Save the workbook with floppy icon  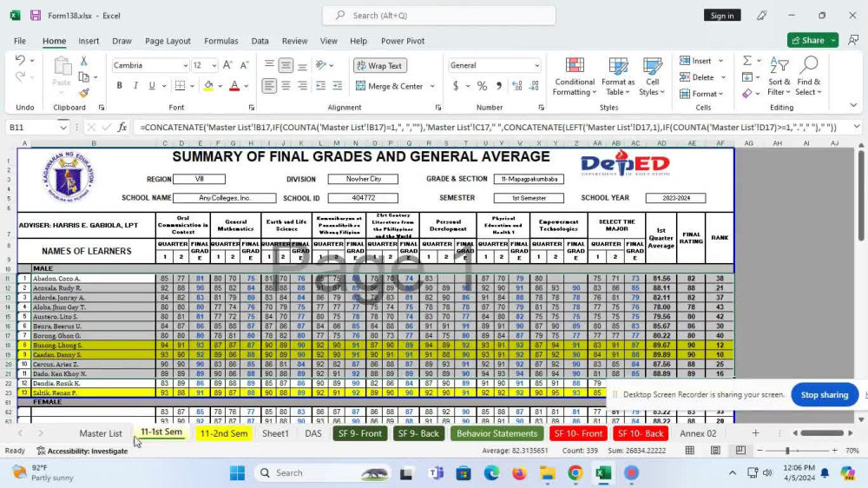(36, 16)
